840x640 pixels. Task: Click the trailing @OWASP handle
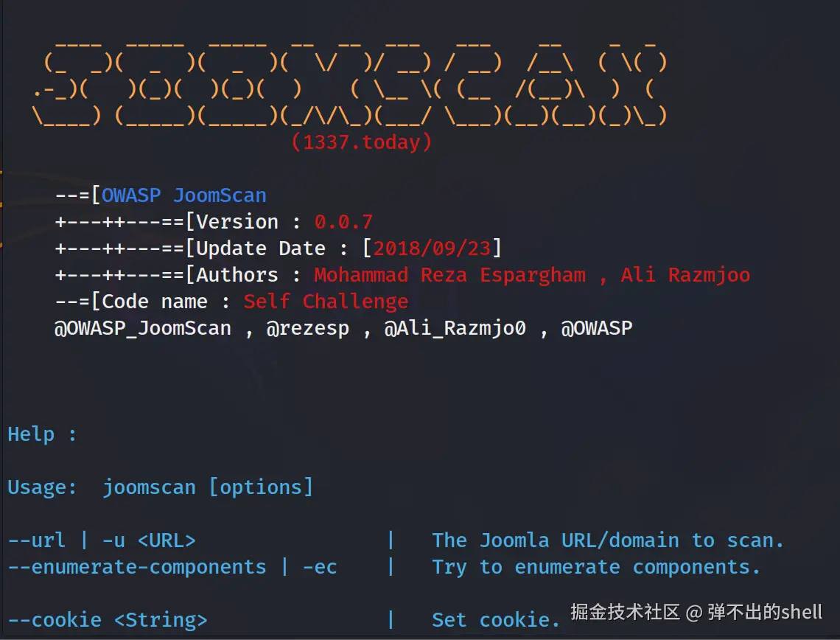[x=597, y=328]
